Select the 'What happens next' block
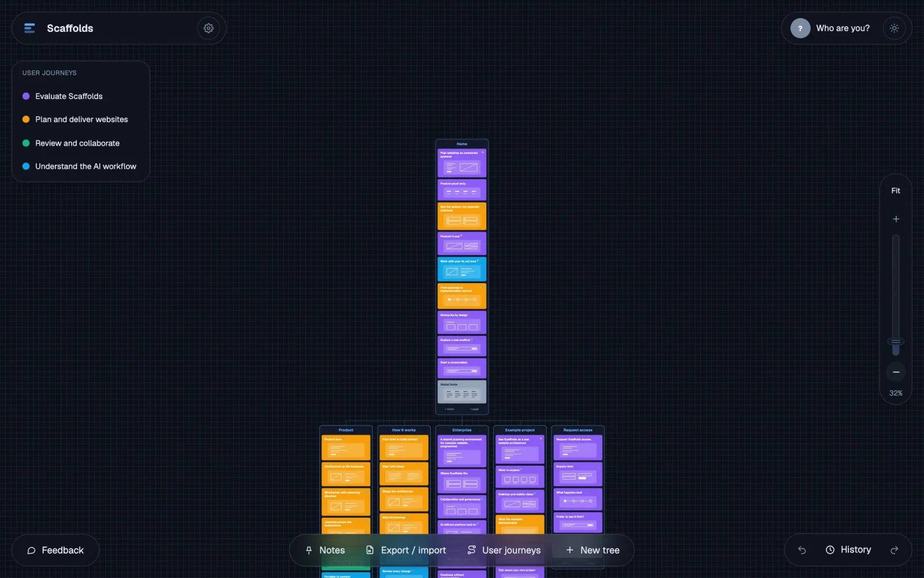Image resolution: width=924 pixels, height=578 pixels. click(x=578, y=499)
